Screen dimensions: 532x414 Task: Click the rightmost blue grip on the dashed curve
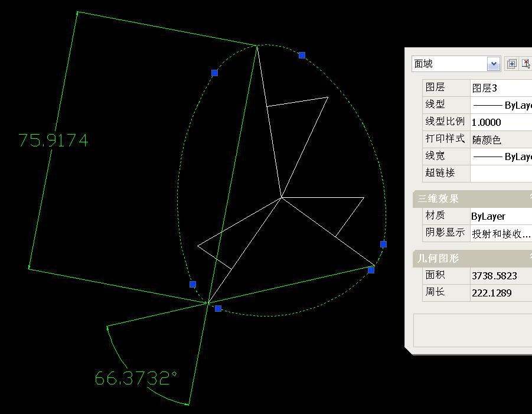[x=383, y=244]
